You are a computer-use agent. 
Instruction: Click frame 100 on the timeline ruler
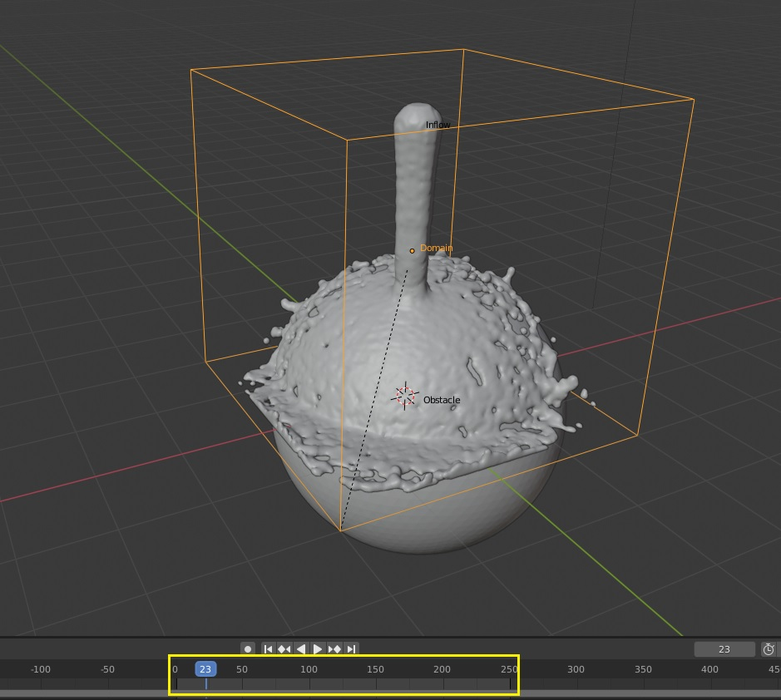309,669
